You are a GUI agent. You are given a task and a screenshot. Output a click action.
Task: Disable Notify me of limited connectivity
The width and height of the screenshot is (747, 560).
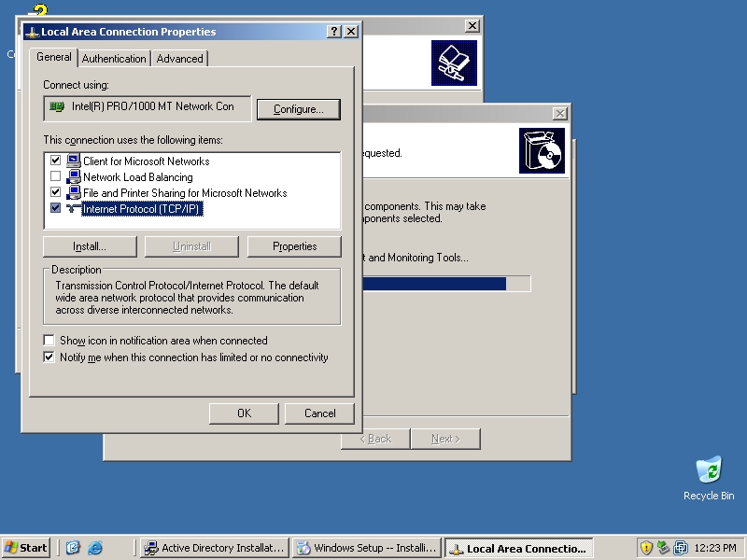coord(49,357)
